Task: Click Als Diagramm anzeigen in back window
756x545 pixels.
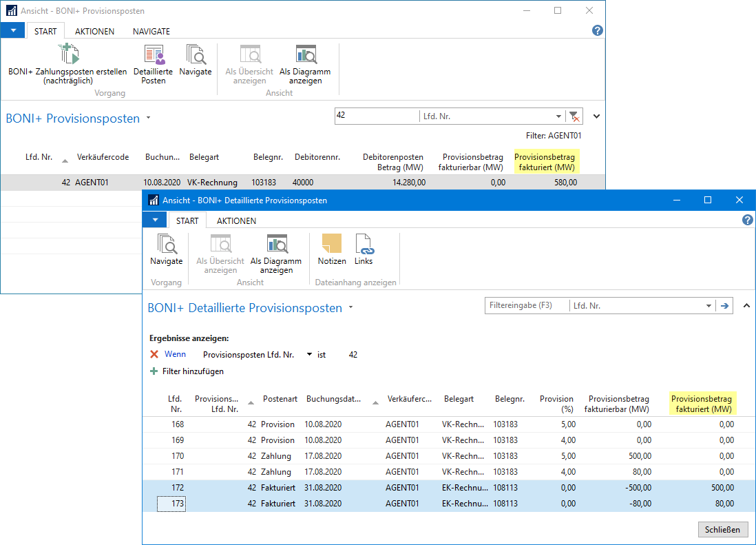Action: [305, 55]
